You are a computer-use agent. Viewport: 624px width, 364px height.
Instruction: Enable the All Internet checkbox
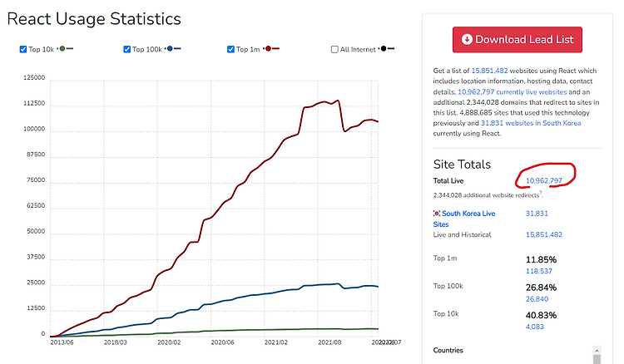coord(334,49)
